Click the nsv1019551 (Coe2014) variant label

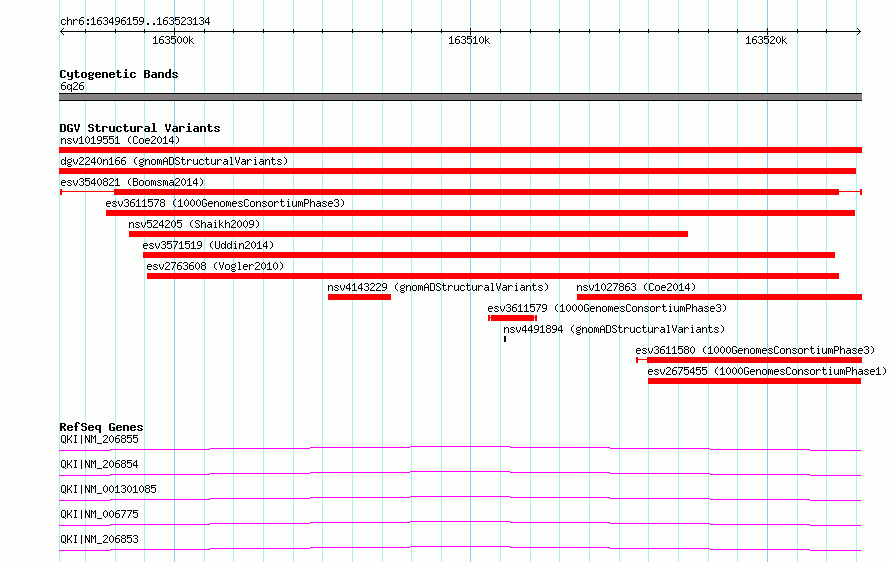click(x=120, y=140)
